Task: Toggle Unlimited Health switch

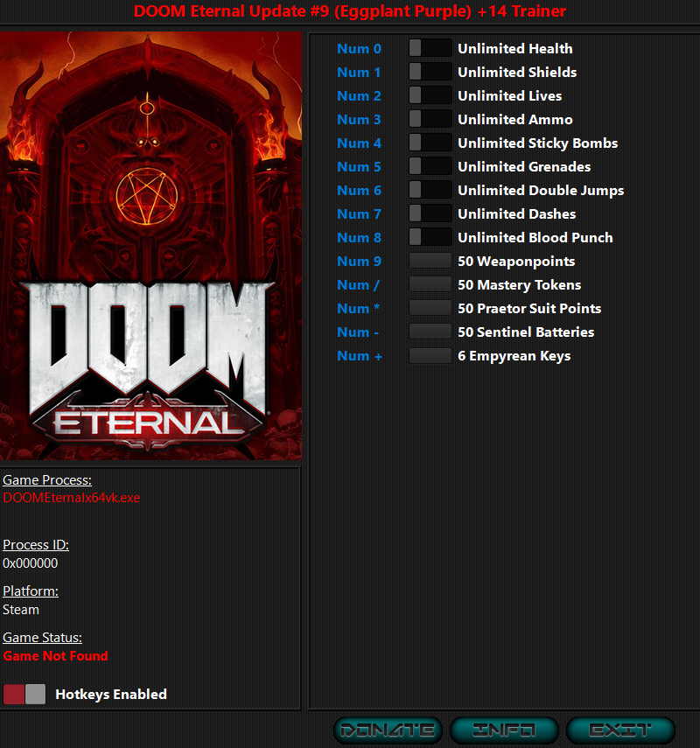Action: (430, 48)
